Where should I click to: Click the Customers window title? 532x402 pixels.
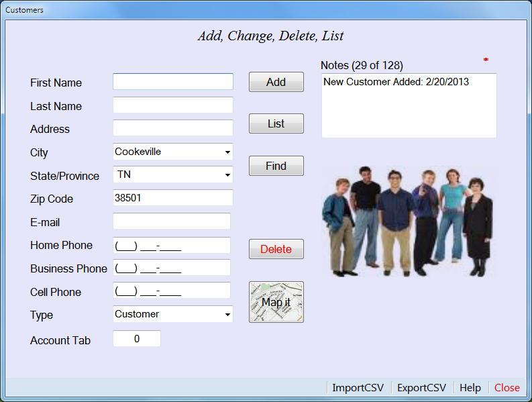(24, 10)
